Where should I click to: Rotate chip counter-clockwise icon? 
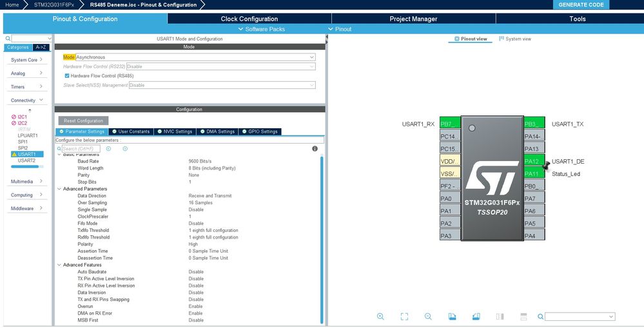(x=476, y=316)
